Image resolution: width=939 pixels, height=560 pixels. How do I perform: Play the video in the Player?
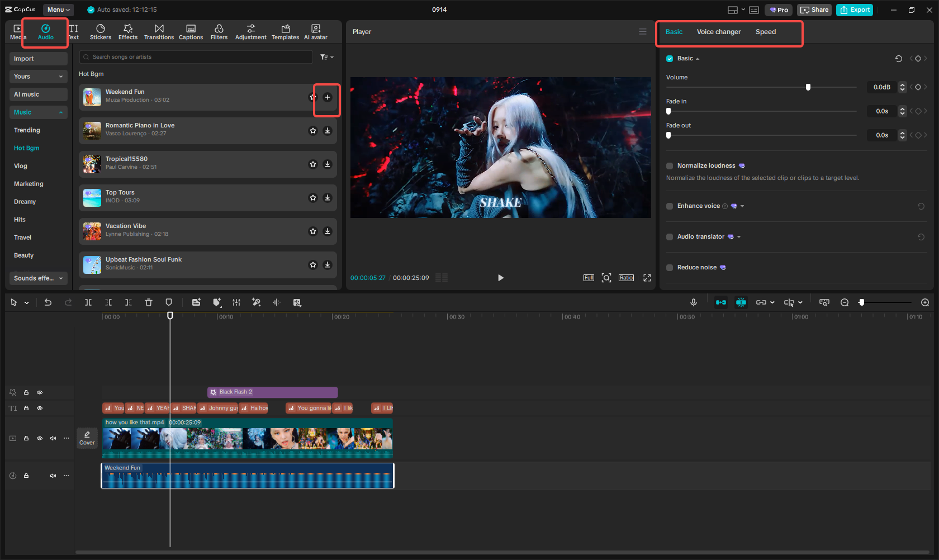tap(500, 278)
